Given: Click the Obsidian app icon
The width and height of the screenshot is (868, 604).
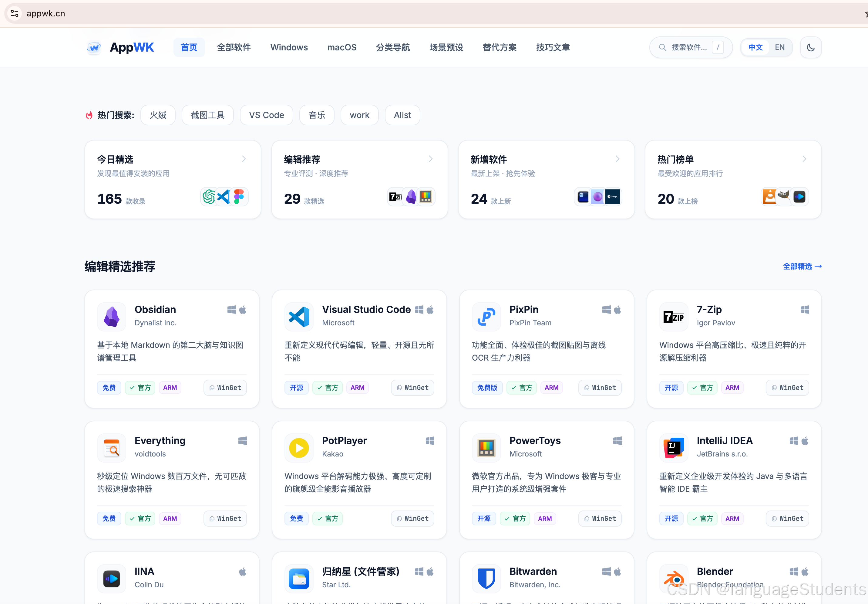Looking at the screenshot, I should click(x=112, y=317).
